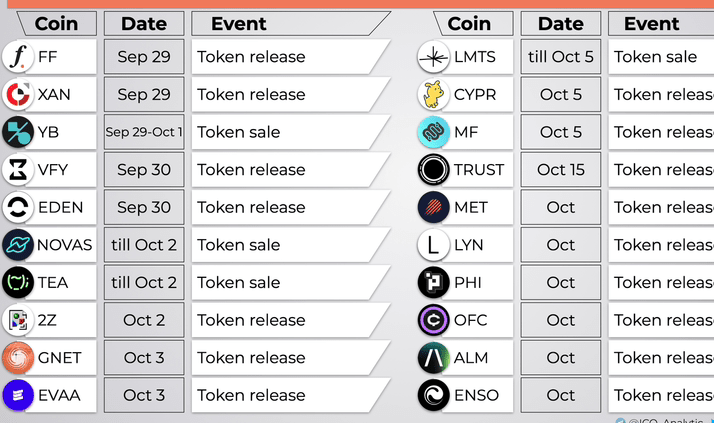
Task: Click the YB percent-style coin icon
Action: click(x=18, y=132)
